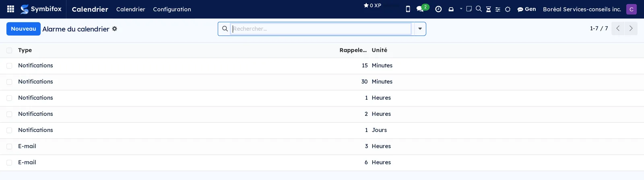The height and width of the screenshot is (180, 644).
Task: Check the E-mail 6 Heures row
Action: pos(9,163)
